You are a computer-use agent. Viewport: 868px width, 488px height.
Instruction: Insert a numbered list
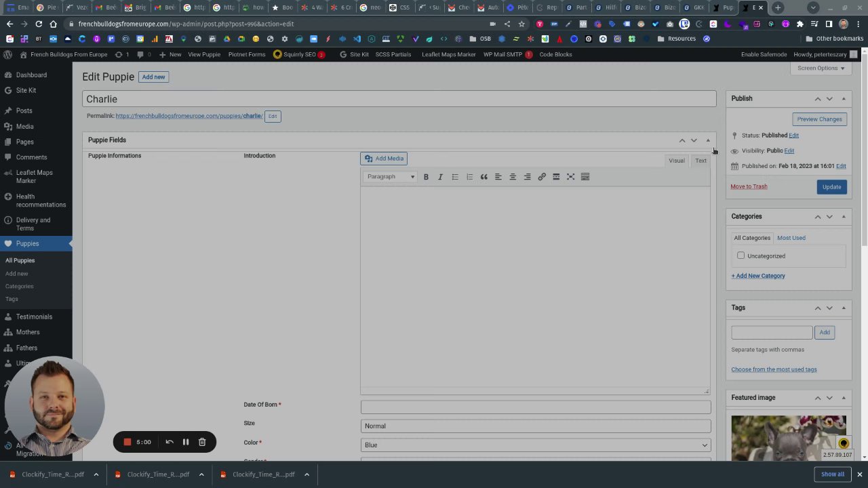pos(469,177)
